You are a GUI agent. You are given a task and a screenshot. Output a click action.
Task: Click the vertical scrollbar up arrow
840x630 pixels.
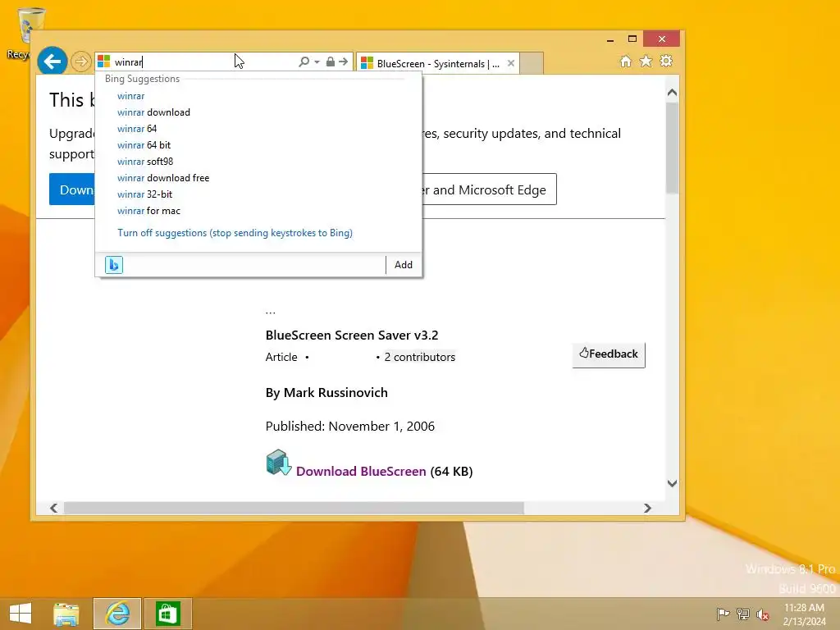(x=673, y=93)
